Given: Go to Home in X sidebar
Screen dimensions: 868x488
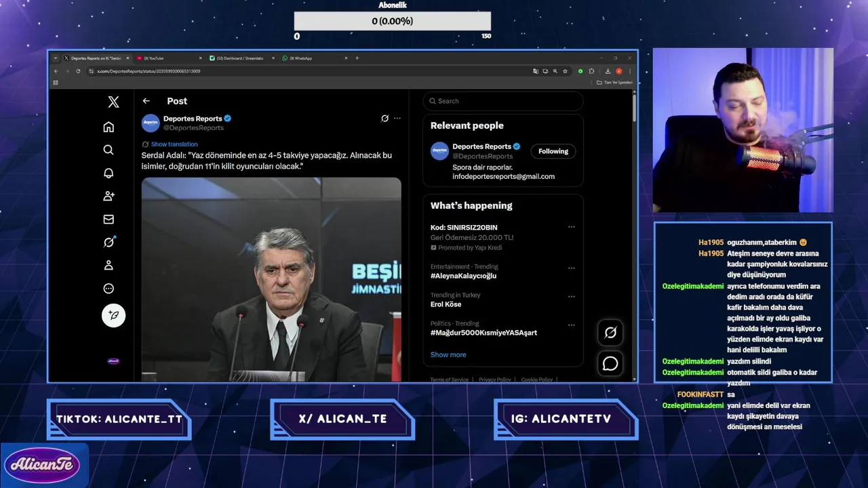Looking at the screenshot, I should (x=108, y=127).
